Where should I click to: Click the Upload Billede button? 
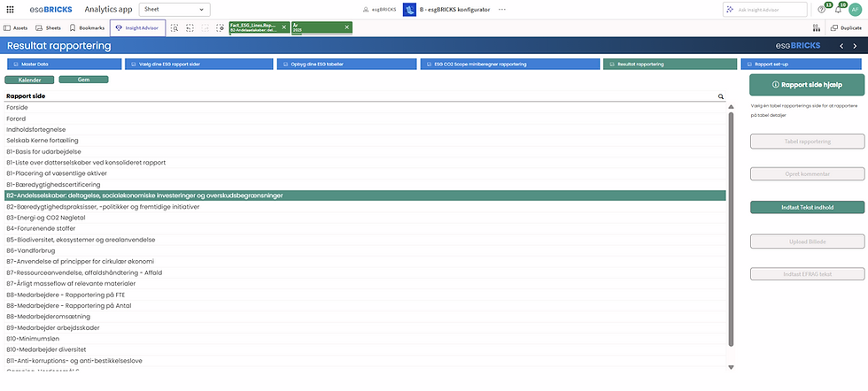807,241
